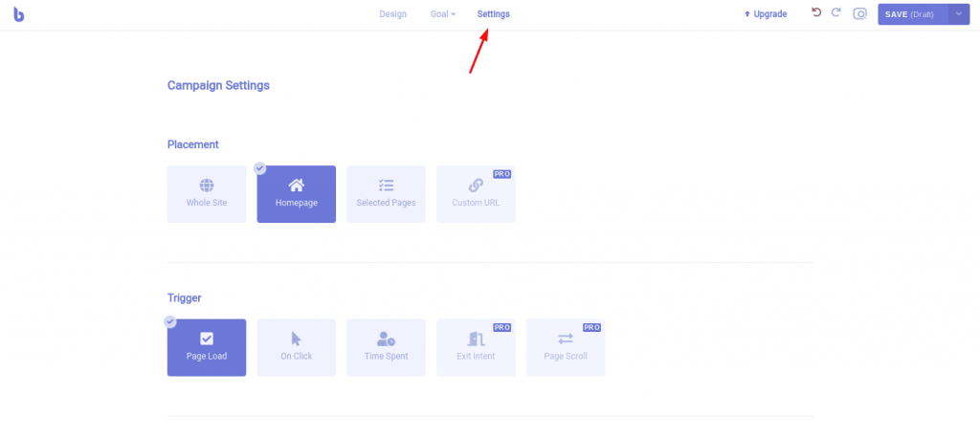This screenshot has height=438, width=980.
Task: Choose Custom URL placement option
Action: [x=476, y=194]
